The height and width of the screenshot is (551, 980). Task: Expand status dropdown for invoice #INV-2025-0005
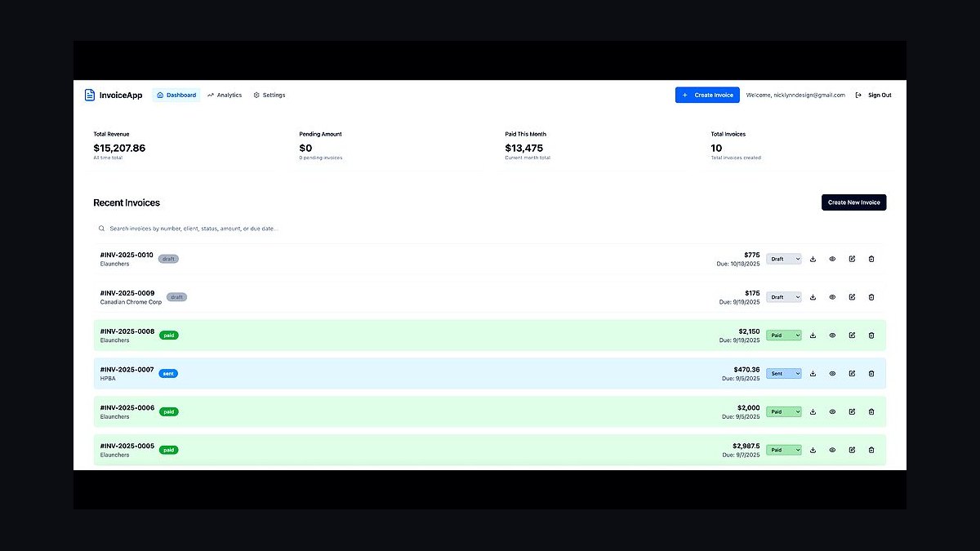click(x=784, y=450)
